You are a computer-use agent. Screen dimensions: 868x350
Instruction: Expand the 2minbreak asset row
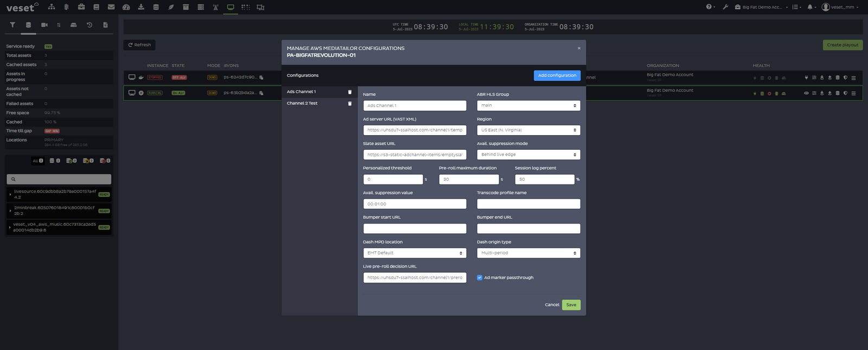(10, 211)
